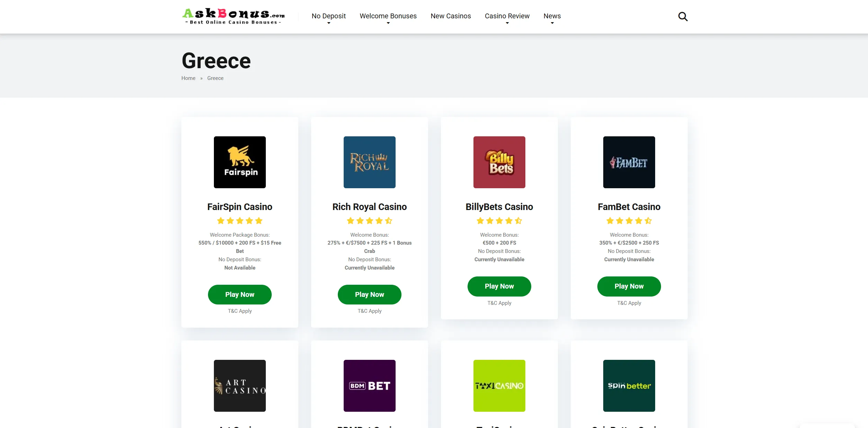868x428 pixels.
Task: Click the 'Welcome Package Bonus:' label
Action: pos(240,235)
